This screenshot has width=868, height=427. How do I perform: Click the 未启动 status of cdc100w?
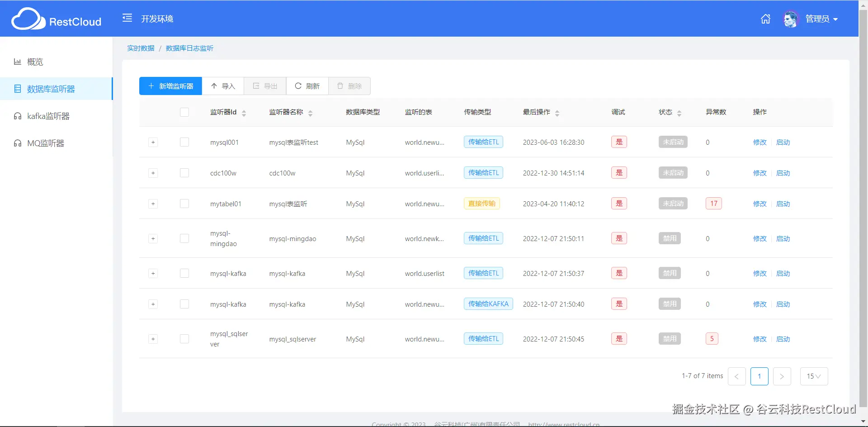click(x=673, y=173)
